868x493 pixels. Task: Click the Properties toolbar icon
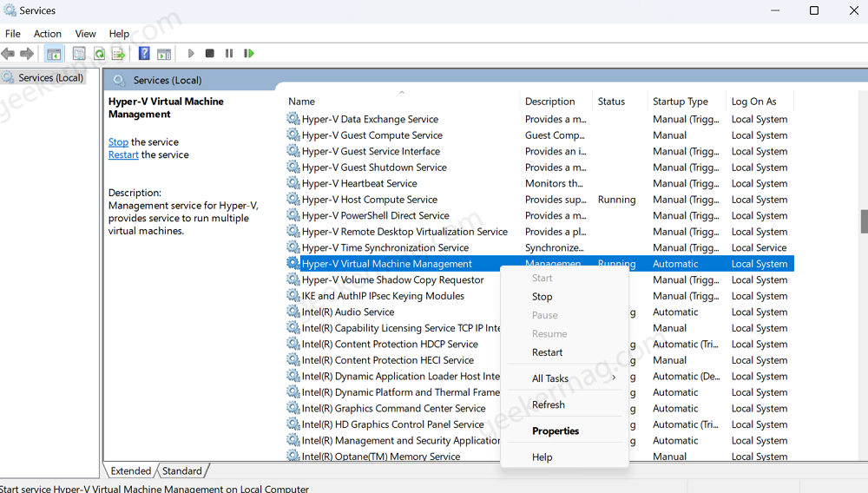point(79,54)
